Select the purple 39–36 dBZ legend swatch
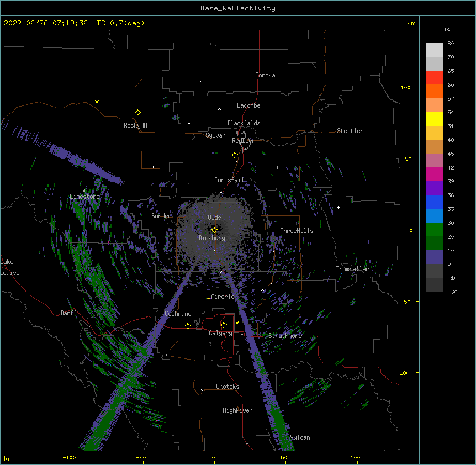The image size is (476, 465). pos(434,188)
